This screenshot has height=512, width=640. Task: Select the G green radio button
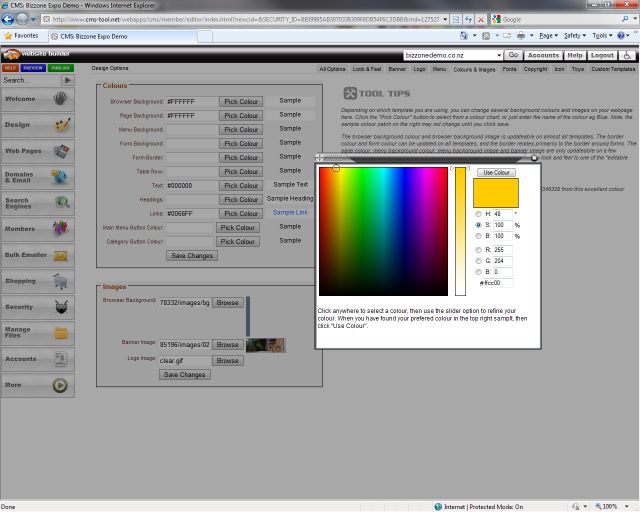478,261
